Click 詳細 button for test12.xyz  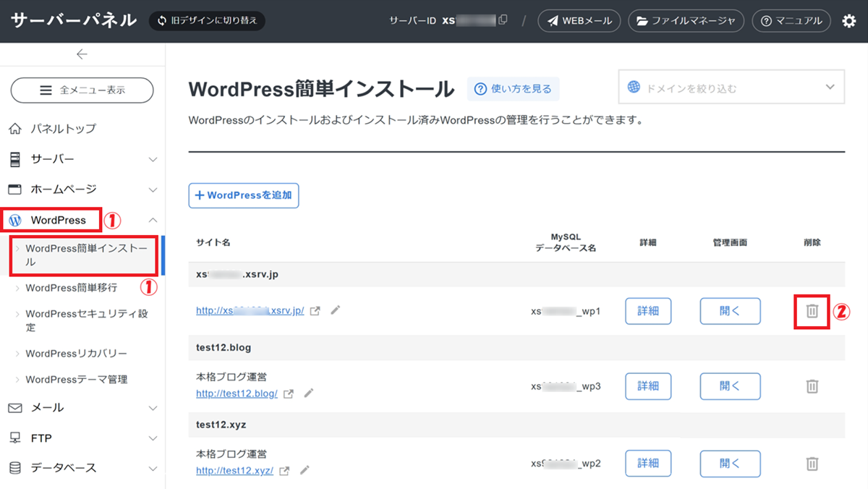click(647, 463)
